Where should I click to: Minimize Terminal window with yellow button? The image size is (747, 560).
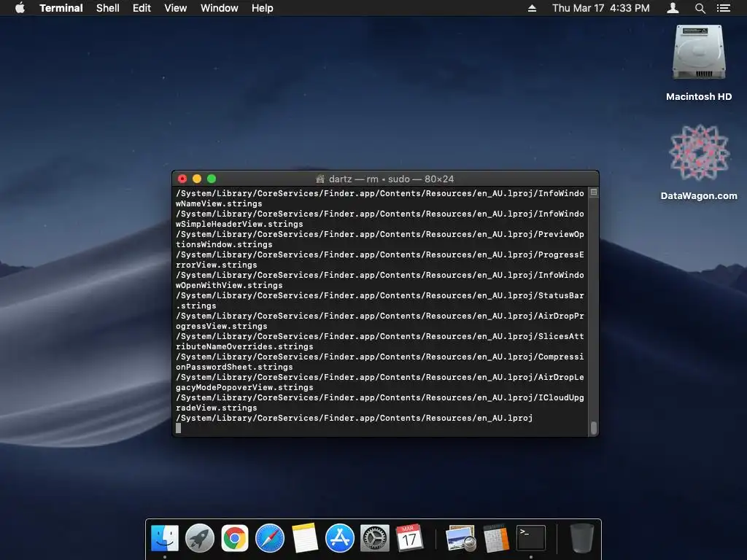click(x=197, y=179)
